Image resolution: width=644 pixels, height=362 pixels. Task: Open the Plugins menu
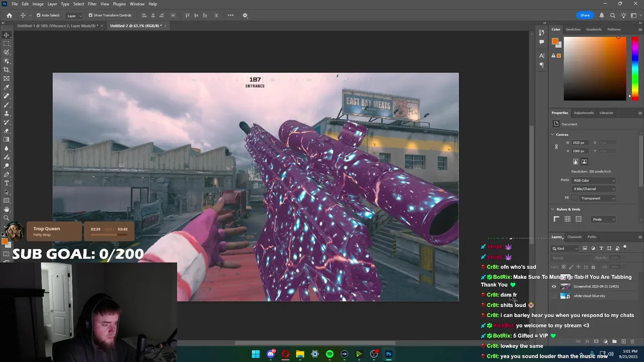119,4
